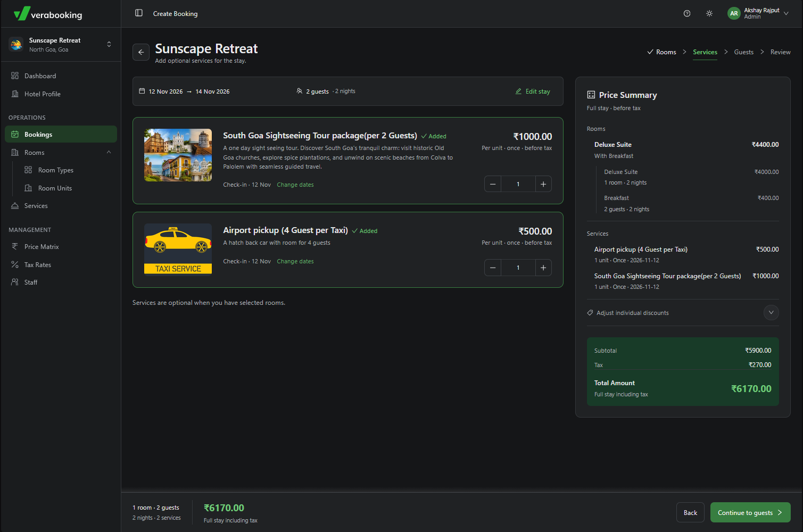The image size is (803, 532).
Task: Click the Dashboard grid icon
Action: 15,76
